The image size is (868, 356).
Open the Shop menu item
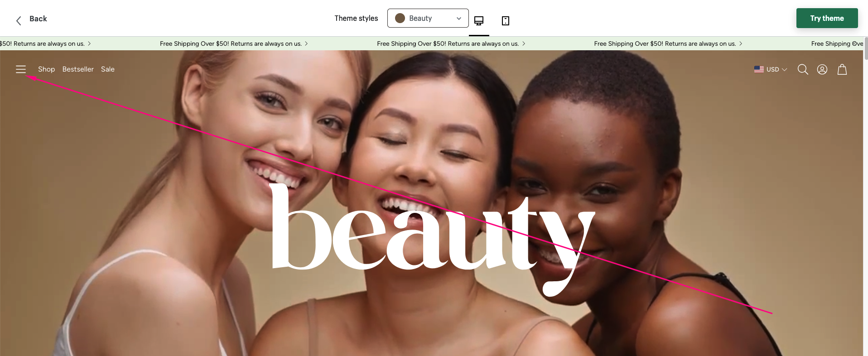46,69
